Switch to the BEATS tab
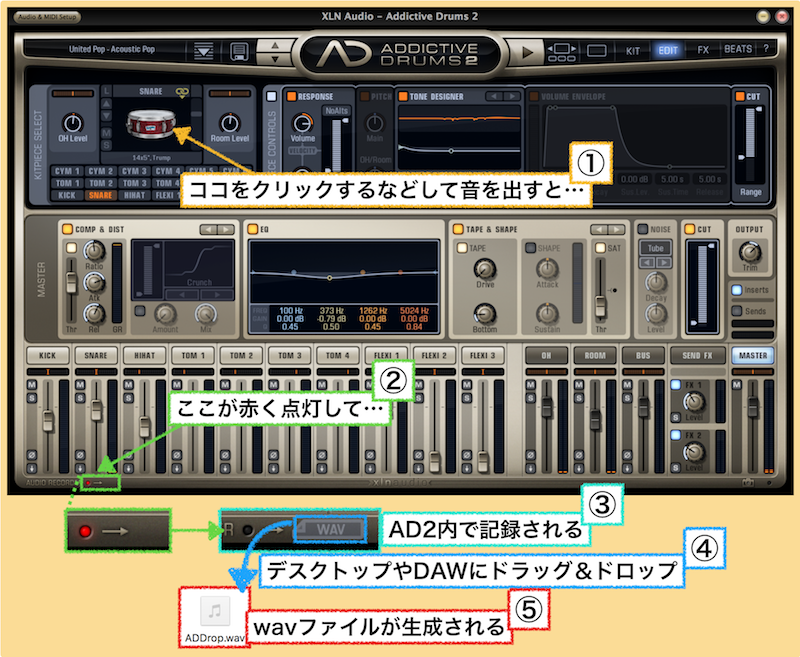 coord(738,49)
